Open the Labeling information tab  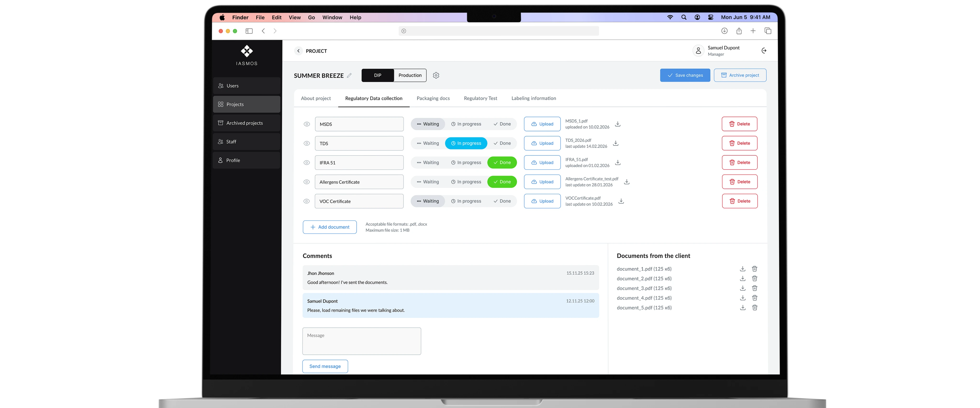click(533, 98)
